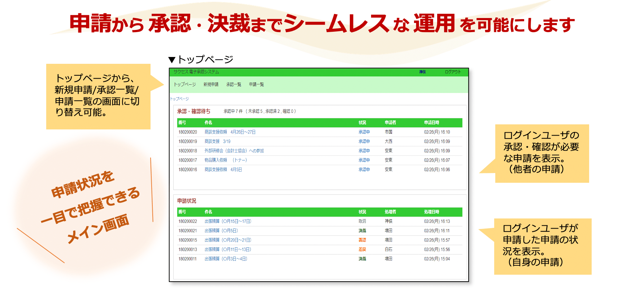Screen dimensions: 644x292
Task: Click applicant 安東 in row 180200018
Action: pos(388,151)
